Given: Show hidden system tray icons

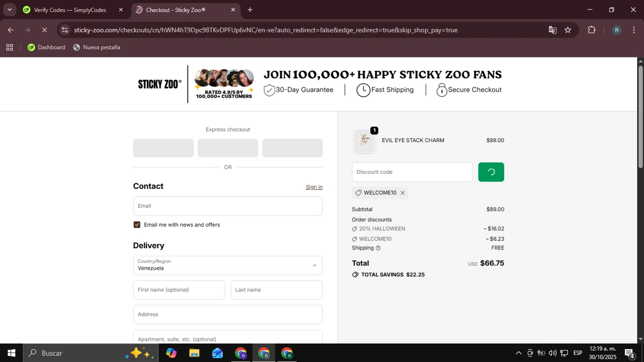Looking at the screenshot, I should point(519,353).
